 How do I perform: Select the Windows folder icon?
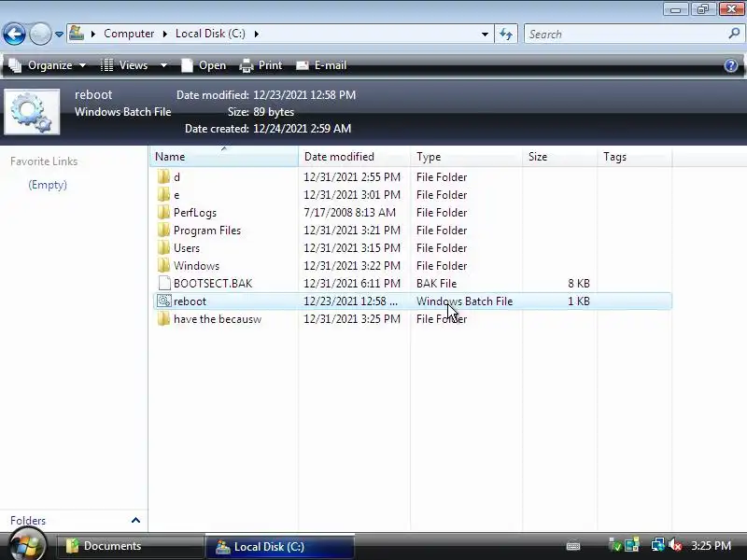[x=163, y=266]
